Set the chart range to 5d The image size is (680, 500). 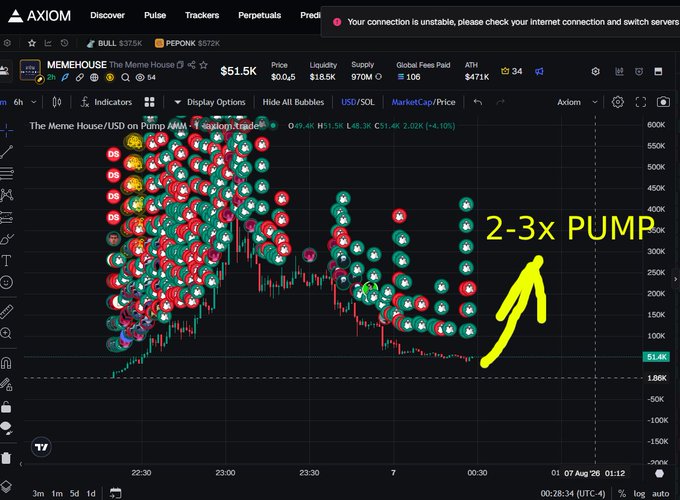74,493
